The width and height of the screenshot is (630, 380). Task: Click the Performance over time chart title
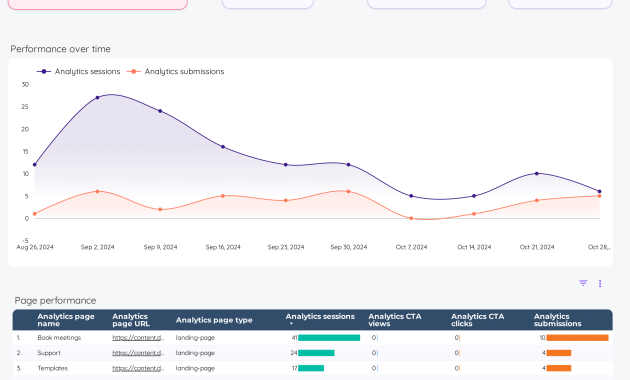tap(61, 49)
